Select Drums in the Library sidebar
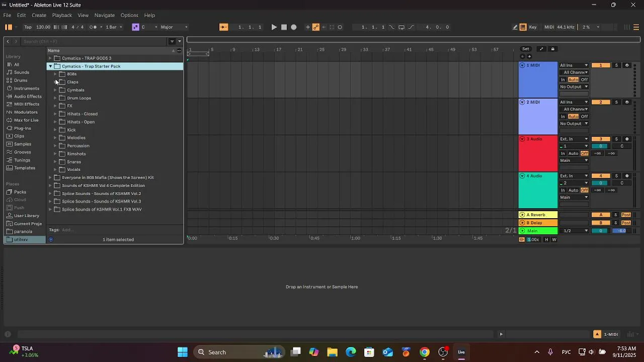This screenshot has height=362, width=644. 21,80
